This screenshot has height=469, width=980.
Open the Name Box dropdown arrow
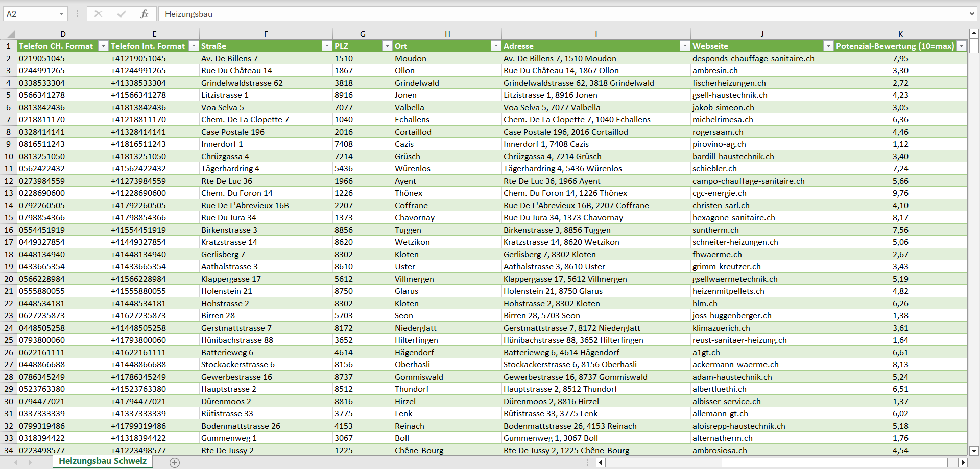point(61,14)
